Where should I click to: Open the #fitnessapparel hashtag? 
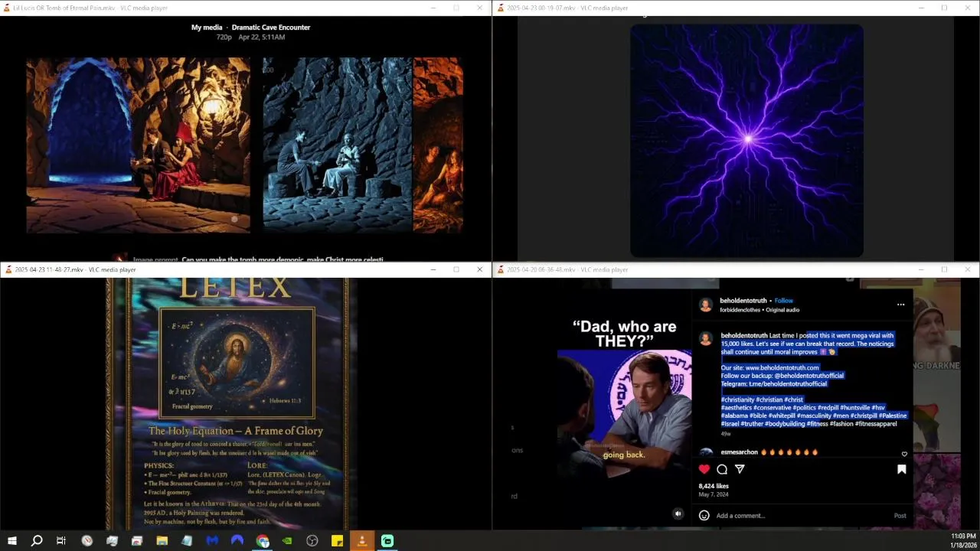click(x=877, y=424)
